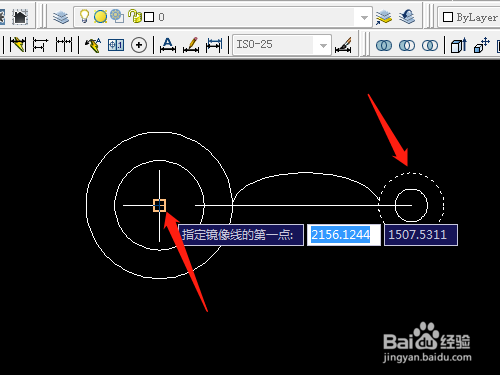Open the ByLayer color dropdown
Viewport: 500px width, 375px height.
(470, 17)
